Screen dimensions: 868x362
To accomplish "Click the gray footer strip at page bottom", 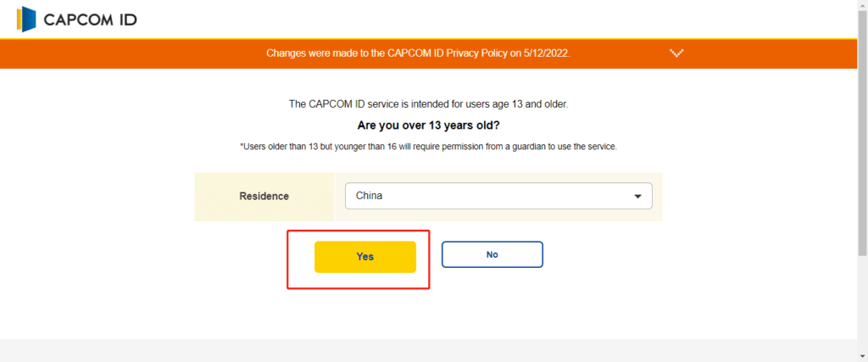I will [x=428, y=350].
